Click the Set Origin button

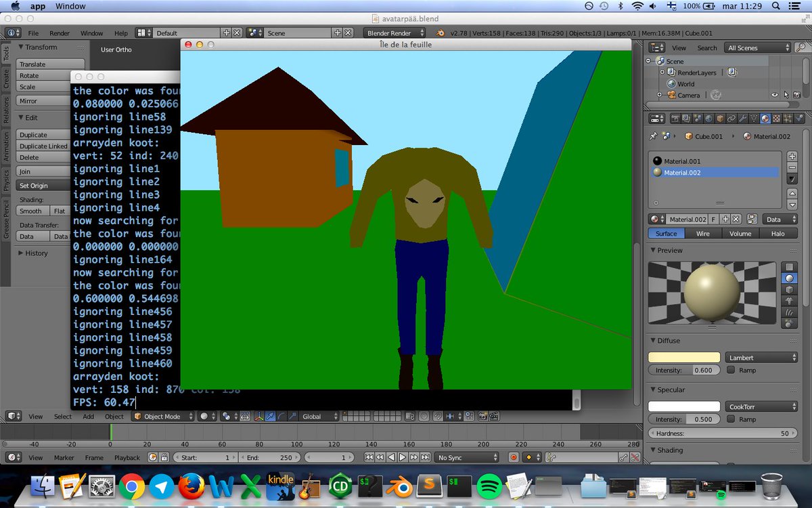43,186
